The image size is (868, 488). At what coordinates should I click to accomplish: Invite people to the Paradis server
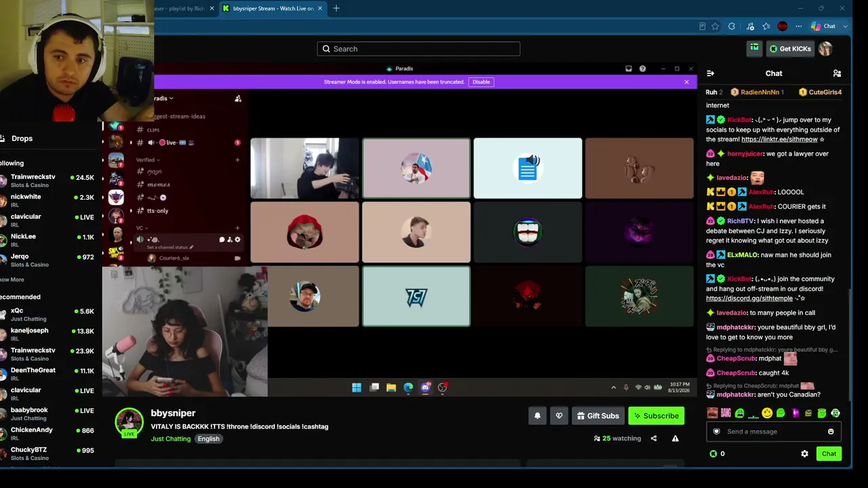click(238, 99)
